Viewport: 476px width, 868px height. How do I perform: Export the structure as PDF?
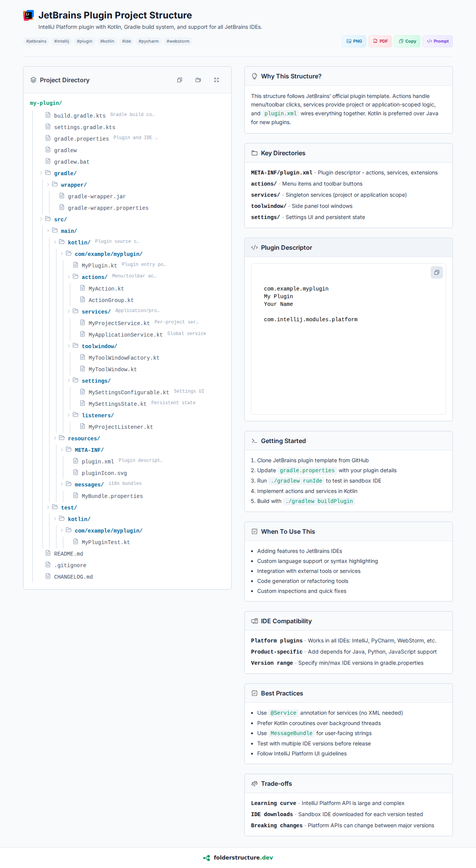(x=380, y=41)
